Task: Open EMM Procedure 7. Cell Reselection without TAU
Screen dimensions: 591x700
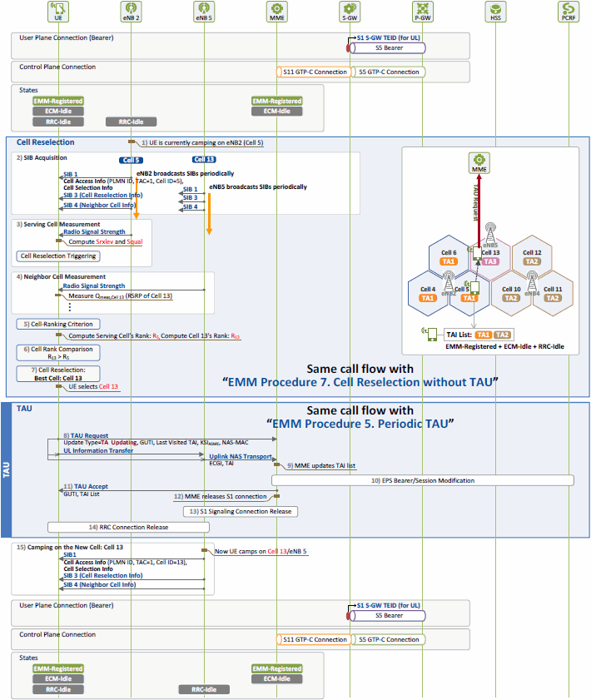Action: (x=360, y=382)
